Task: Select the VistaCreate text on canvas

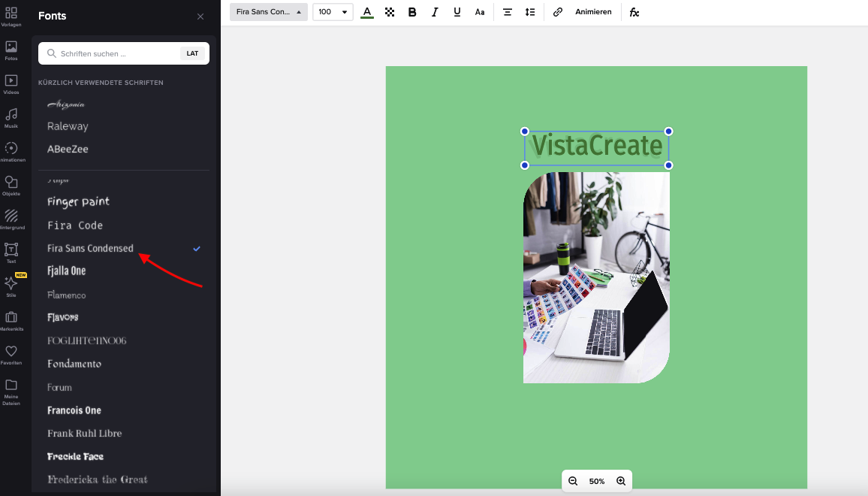Action: [597, 147]
